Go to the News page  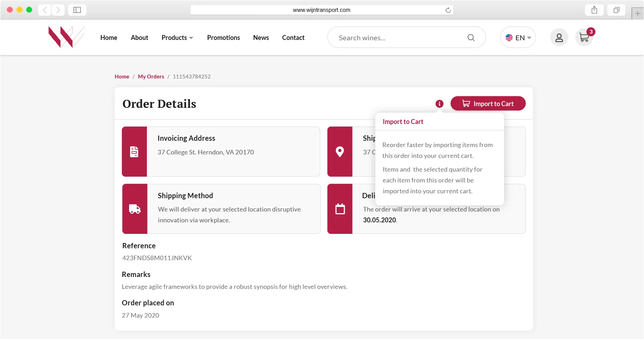point(261,37)
